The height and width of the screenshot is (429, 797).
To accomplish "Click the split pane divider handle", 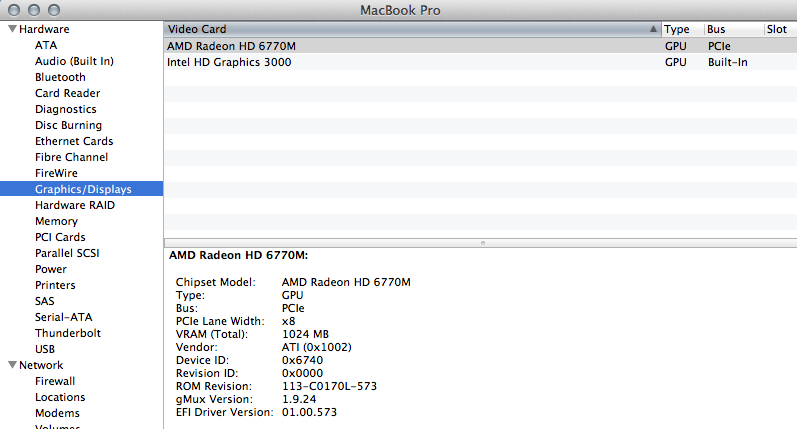I will (x=482, y=243).
